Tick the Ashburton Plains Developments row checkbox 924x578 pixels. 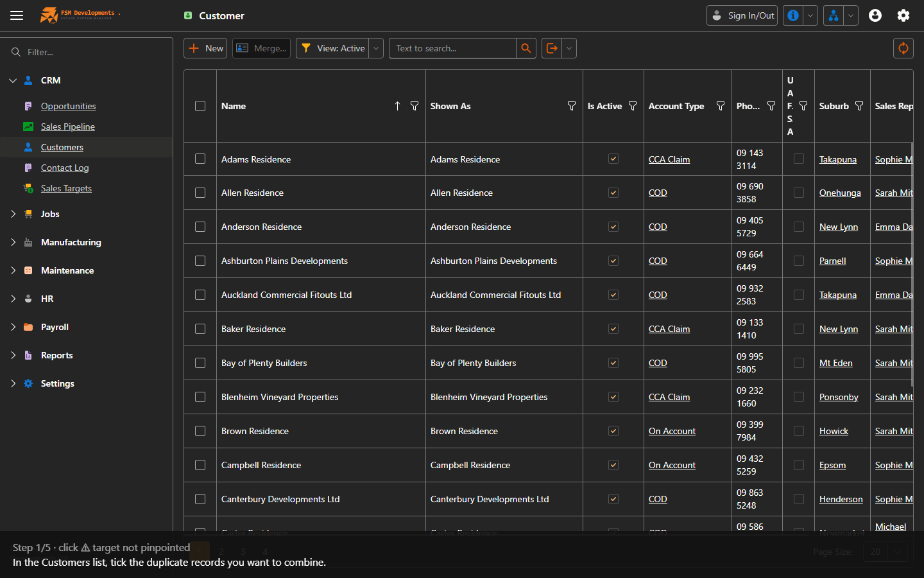click(x=200, y=261)
